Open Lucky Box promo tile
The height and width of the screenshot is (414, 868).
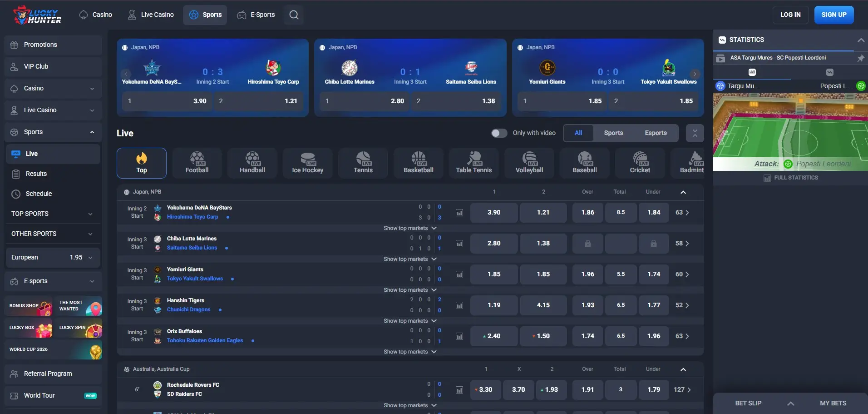tap(29, 328)
